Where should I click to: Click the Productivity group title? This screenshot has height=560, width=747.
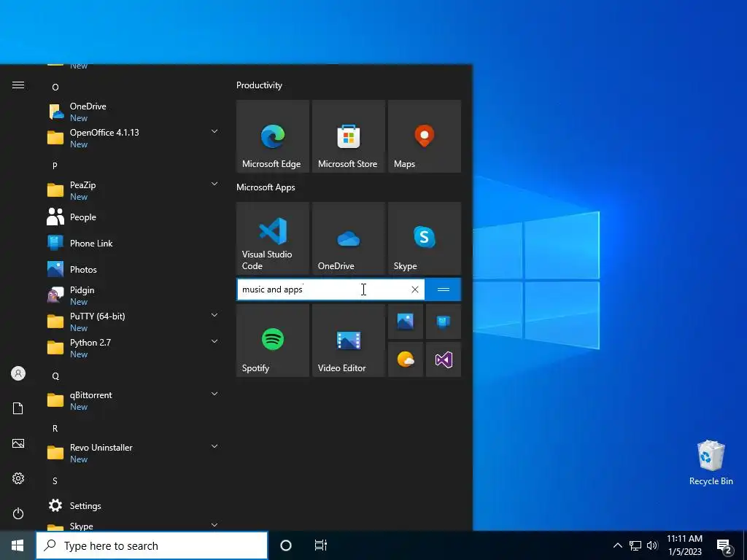(259, 85)
